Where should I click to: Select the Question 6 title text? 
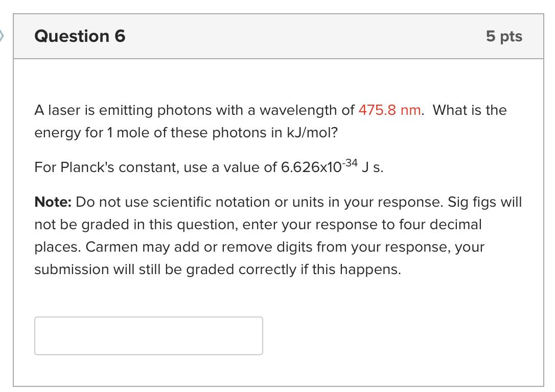click(x=79, y=36)
